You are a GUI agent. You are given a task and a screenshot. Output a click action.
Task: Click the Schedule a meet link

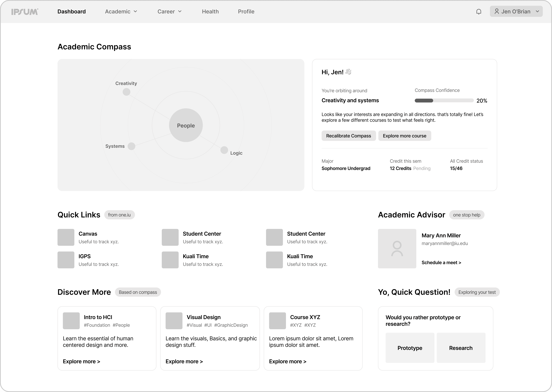(x=441, y=263)
